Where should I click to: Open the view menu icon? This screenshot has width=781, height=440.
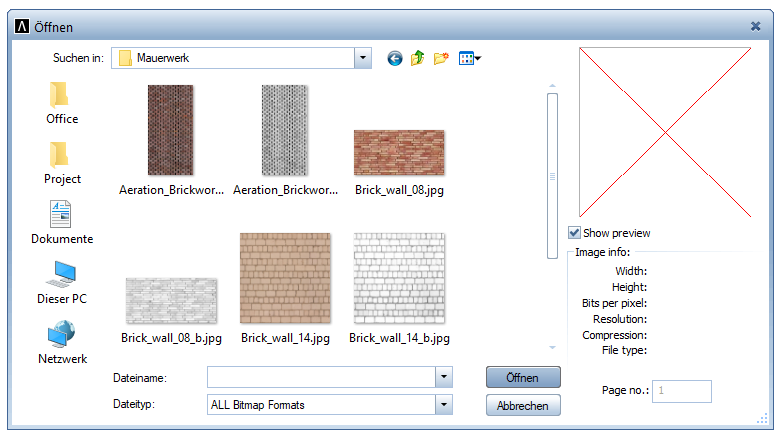point(470,58)
